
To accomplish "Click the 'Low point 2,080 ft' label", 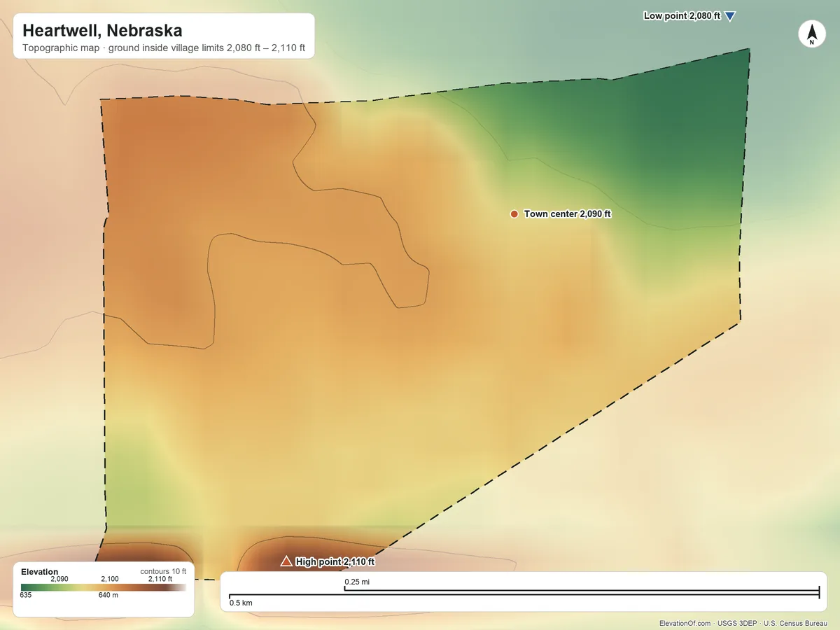I will (682, 15).
